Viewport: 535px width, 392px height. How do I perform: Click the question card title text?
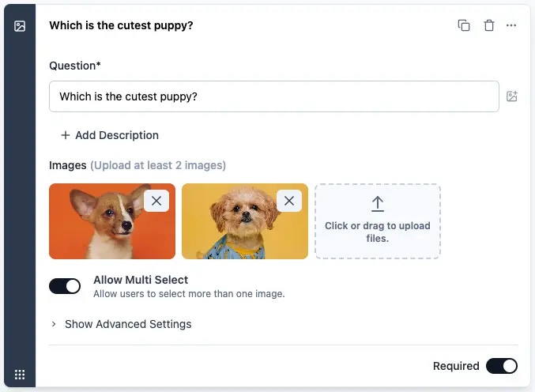point(121,25)
